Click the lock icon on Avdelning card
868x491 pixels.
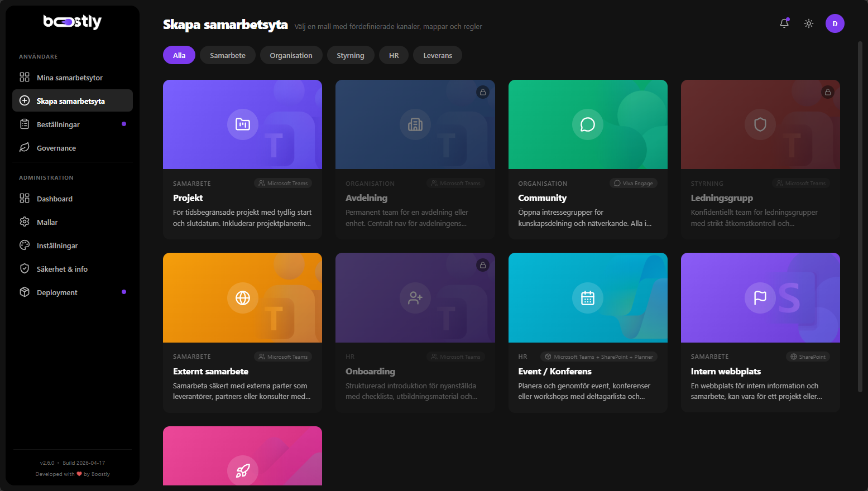[x=483, y=92]
